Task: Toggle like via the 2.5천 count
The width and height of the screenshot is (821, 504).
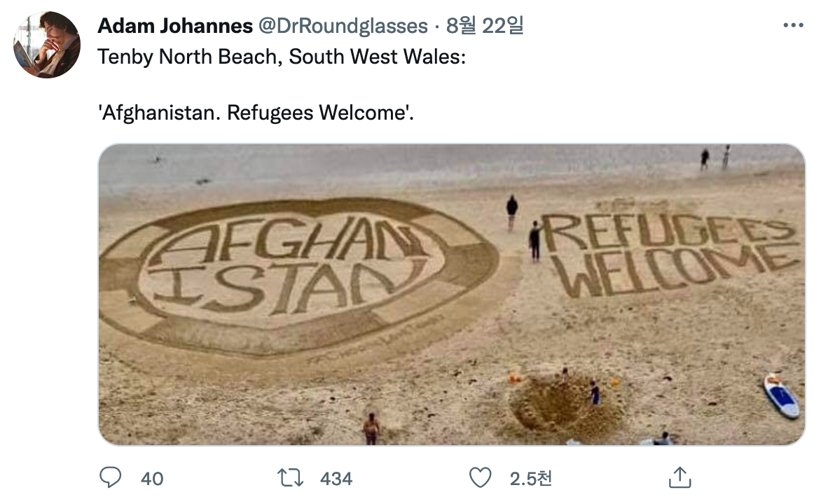Action: [531, 479]
